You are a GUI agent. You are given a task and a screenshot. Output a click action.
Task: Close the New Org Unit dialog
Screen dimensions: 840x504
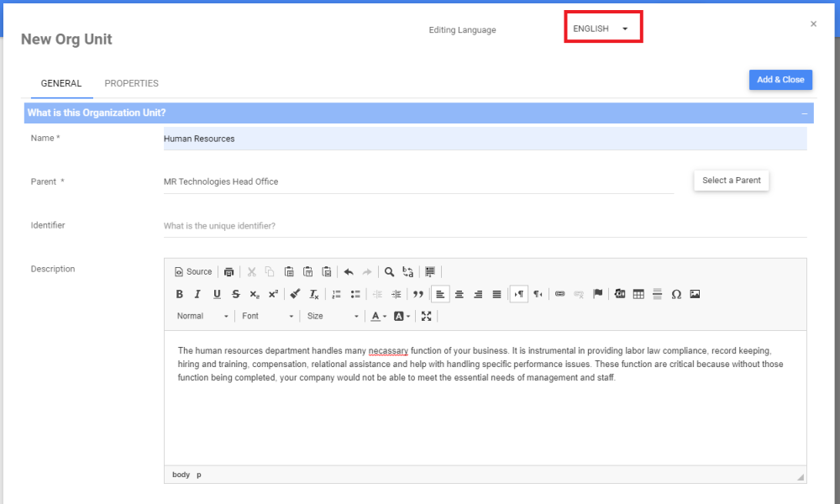coord(813,24)
